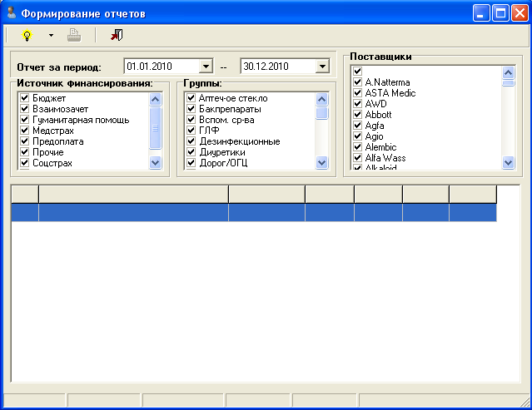Toggle the Бакпрепараты group checkbox

(191, 110)
